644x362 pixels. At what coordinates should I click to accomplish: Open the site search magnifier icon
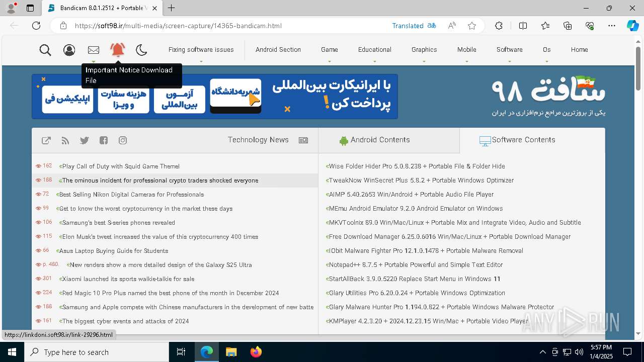45,50
